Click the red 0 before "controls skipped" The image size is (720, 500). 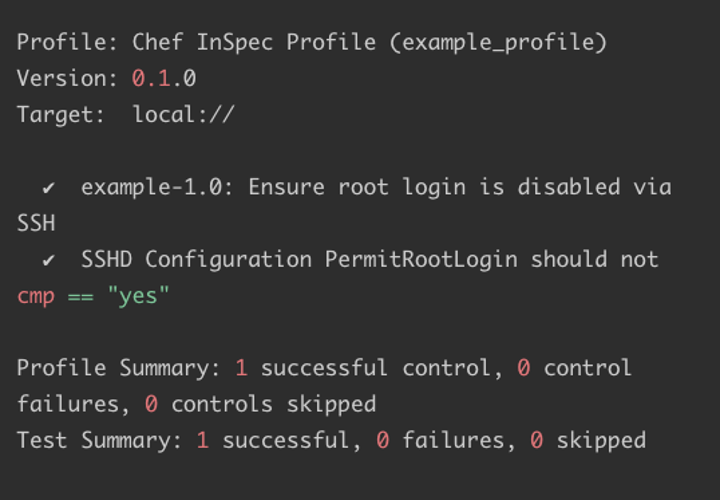[x=151, y=404]
